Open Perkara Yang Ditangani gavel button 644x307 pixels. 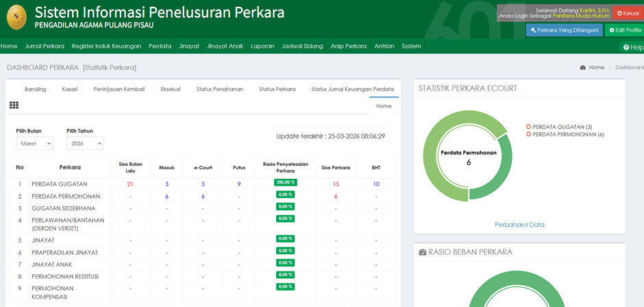[x=564, y=30]
